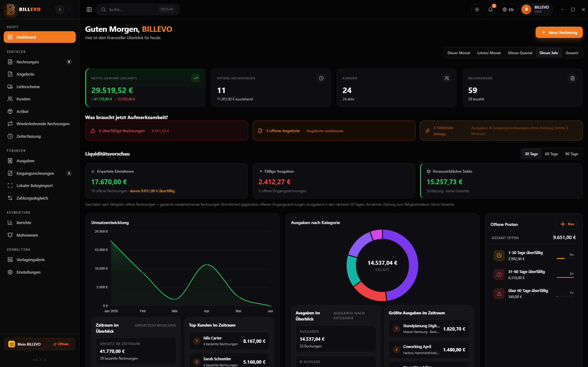588x367 pixels.
Task: Click the Wiederkehrende Rechnungen repeat icon
Action: 10,124
